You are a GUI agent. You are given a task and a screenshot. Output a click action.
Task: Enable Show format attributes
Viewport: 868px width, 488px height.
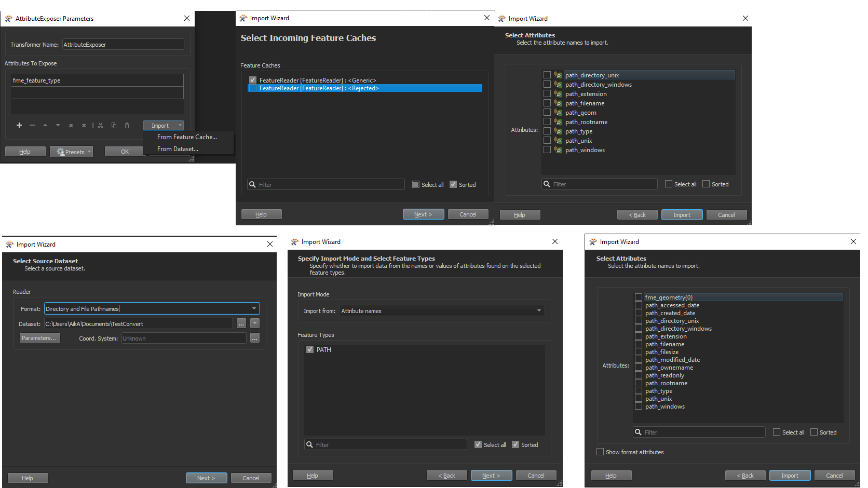tap(600, 452)
